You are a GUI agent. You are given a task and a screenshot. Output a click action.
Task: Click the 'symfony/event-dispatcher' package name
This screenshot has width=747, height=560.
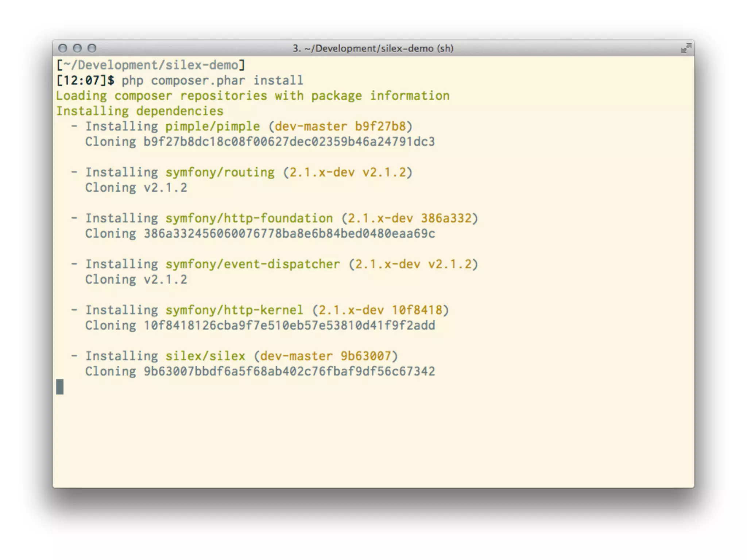pos(252,264)
